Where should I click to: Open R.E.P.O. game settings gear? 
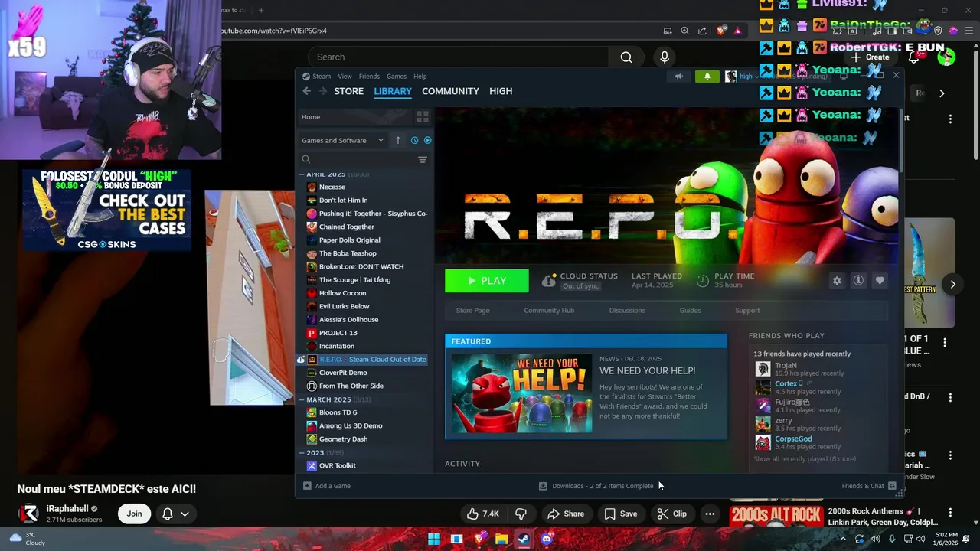(837, 281)
